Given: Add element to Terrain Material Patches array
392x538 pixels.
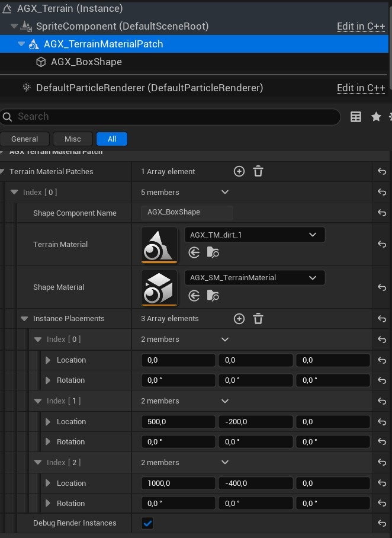Looking at the screenshot, I should (x=239, y=171).
